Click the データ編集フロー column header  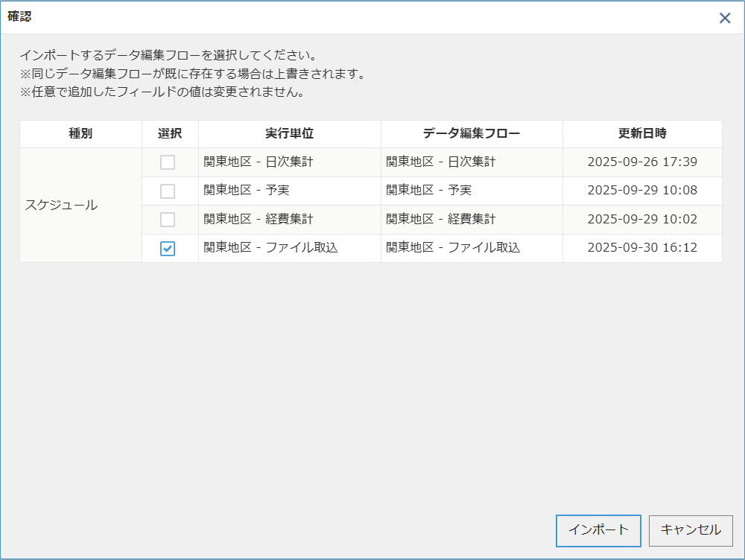pos(472,134)
